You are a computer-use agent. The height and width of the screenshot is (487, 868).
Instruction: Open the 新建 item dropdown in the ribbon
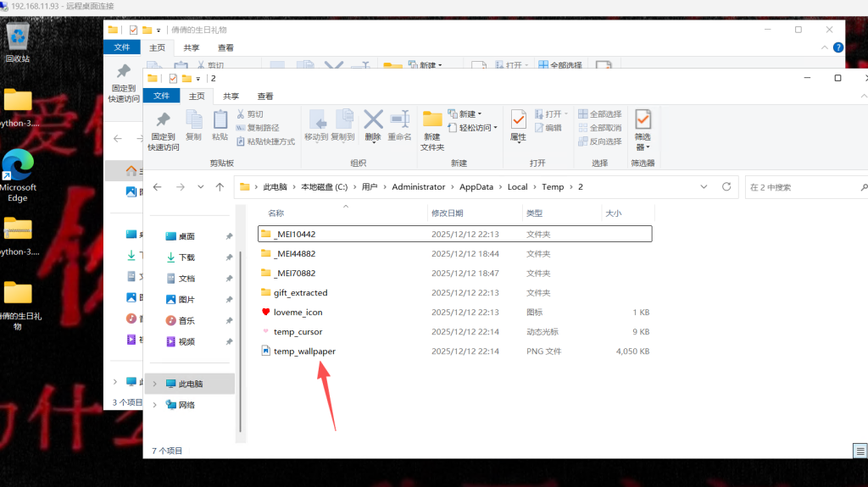tap(470, 114)
